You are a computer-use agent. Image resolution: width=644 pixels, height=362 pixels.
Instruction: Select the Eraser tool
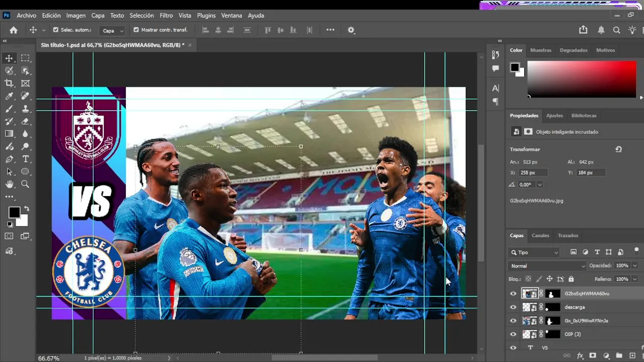pyautogui.click(x=25, y=121)
